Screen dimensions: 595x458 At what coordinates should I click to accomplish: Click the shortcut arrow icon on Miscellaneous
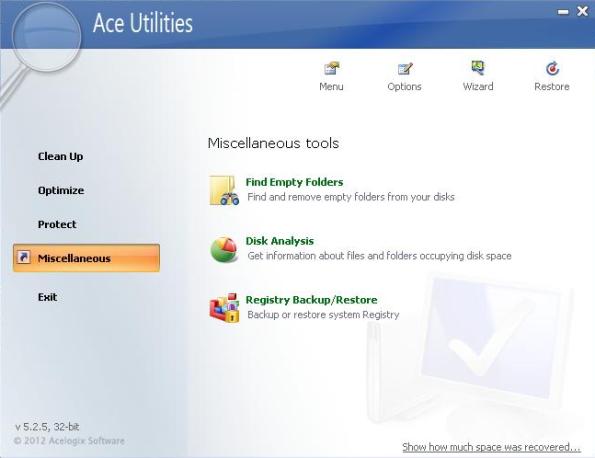[24, 257]
